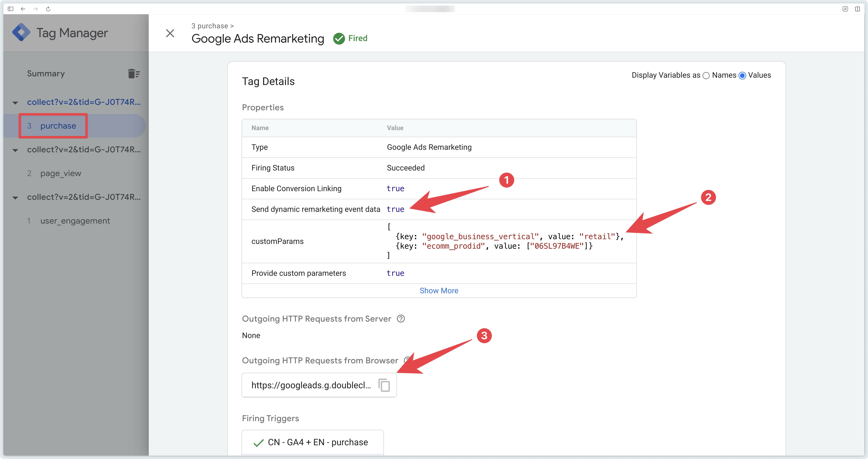This screenshot has height=459, width=868.
Task: Click the Tag Manager logo icon
Action: click(x=21, y=32)
